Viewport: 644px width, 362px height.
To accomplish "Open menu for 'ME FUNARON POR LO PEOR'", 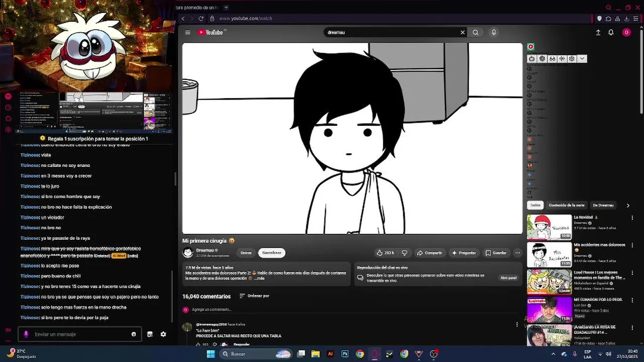I will point(632,300).
